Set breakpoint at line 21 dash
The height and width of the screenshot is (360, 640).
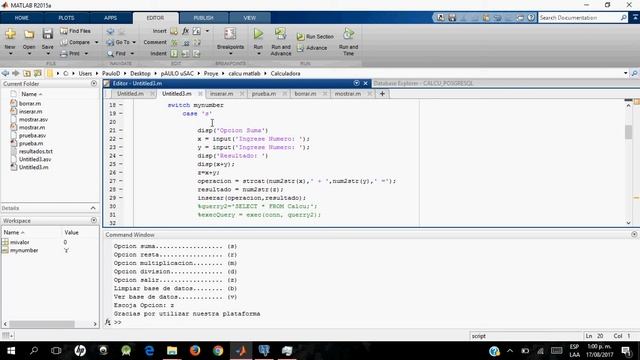click(121, 130)
